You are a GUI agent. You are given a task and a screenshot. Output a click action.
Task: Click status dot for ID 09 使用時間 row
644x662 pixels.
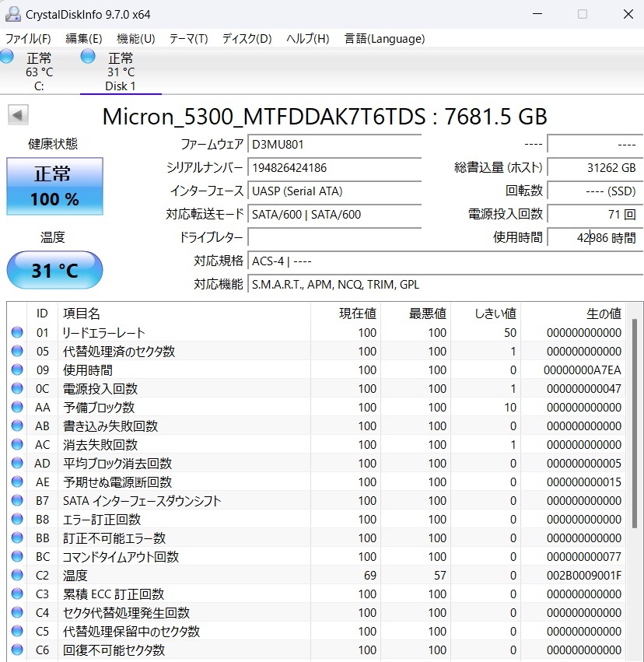pyautogui.click(x=17, y=370)
